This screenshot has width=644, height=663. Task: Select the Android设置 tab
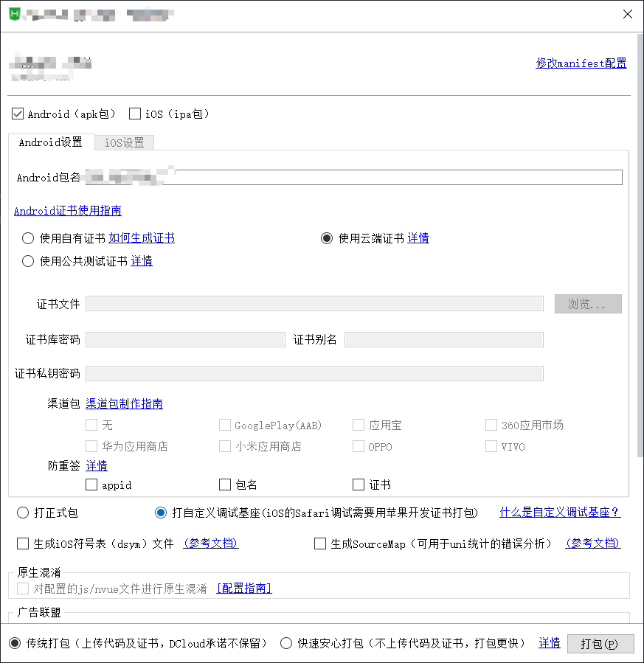(x=51, y=142)
